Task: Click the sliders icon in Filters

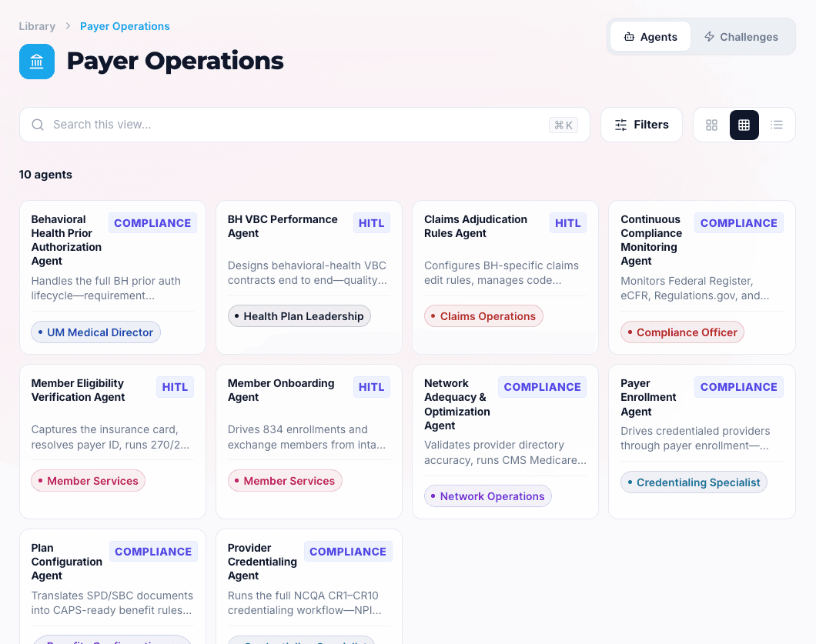Action: [620, 125]
